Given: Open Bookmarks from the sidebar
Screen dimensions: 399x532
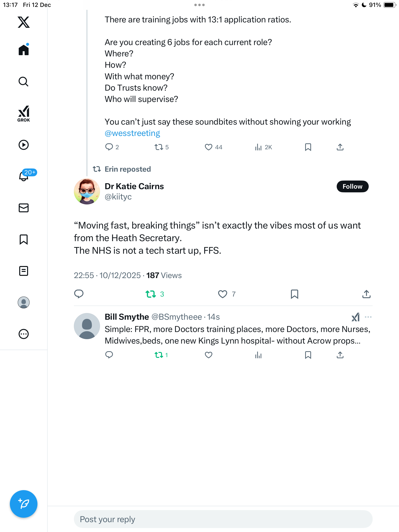Looking at the screenshot, I should pyautogui.click(x=24, y=239).
